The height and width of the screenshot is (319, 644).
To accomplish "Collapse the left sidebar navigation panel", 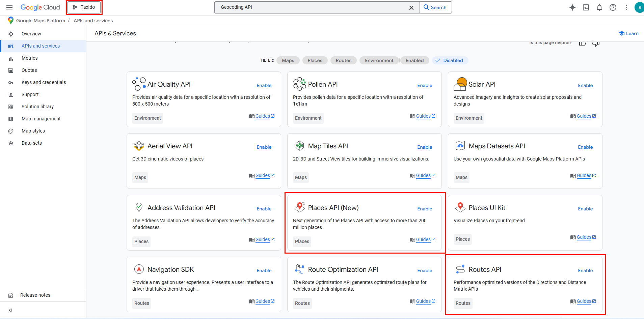I will point(10,310).
